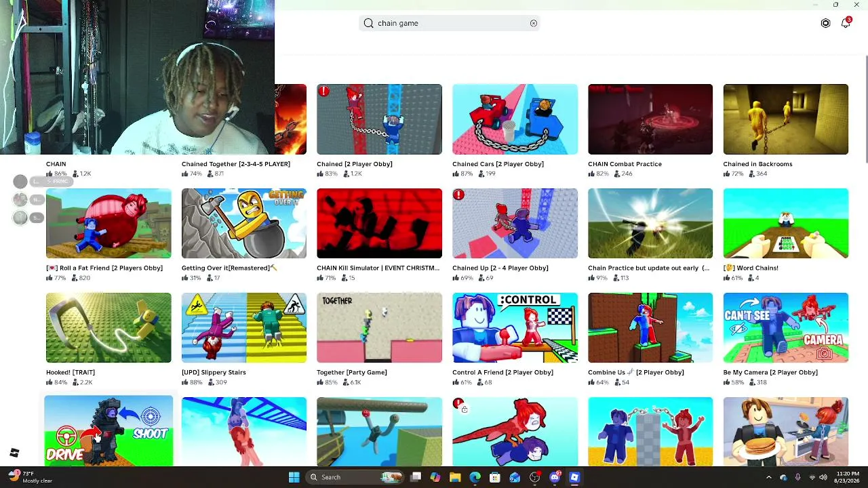
Task: Click the 'Be My Camera [2 Player Obby]' title
Action: (770, 373)
